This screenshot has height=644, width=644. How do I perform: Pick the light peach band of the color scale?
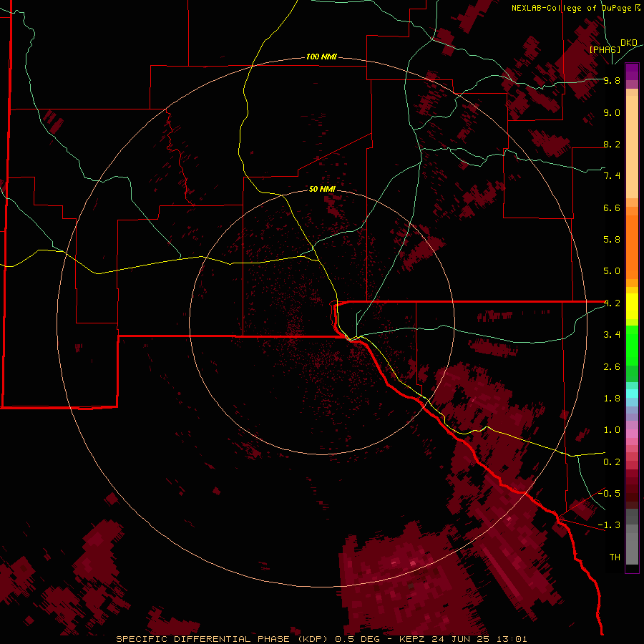click(632, 147)
